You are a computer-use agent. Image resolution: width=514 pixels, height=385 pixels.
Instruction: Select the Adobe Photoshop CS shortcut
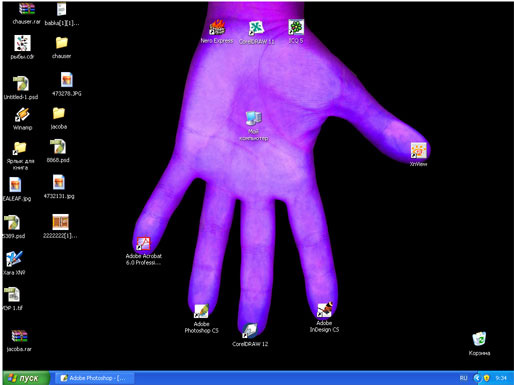201,311
